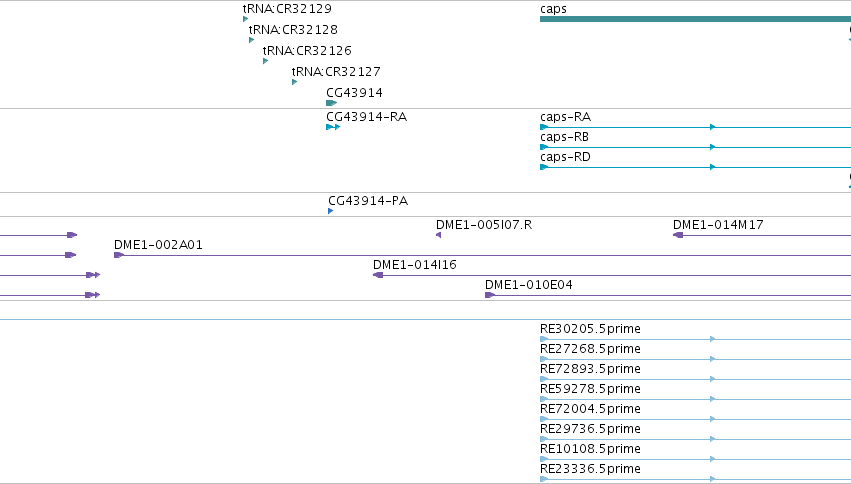Click the CG43914-PA protein arrow marker
The height and width of the screenshot is (484, 851).
pyautogui.click(x=331, y=211)
